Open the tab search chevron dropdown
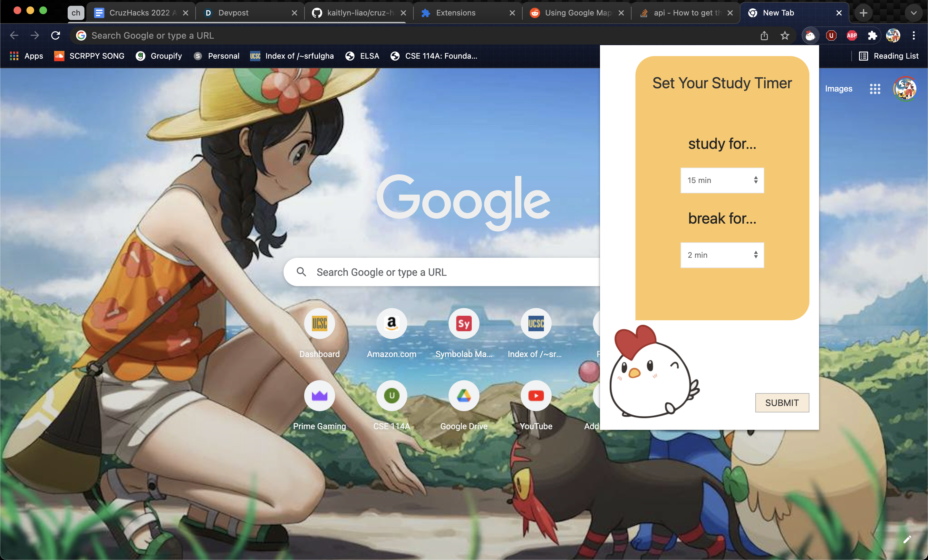Viewport: 928px width, 560px height. pos(913,13)
